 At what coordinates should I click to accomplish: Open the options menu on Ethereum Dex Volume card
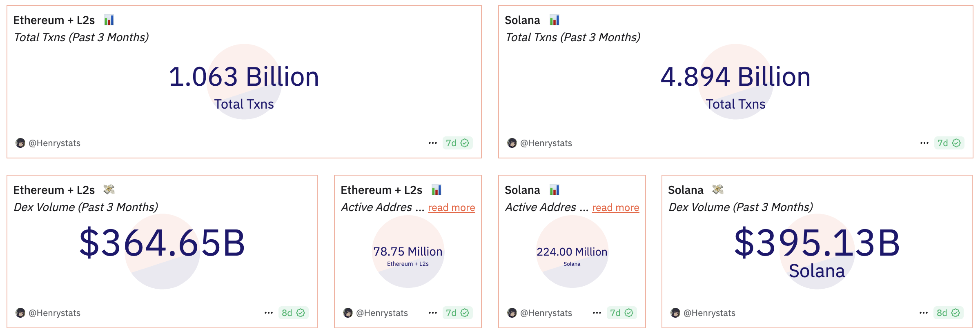point(269,312)
